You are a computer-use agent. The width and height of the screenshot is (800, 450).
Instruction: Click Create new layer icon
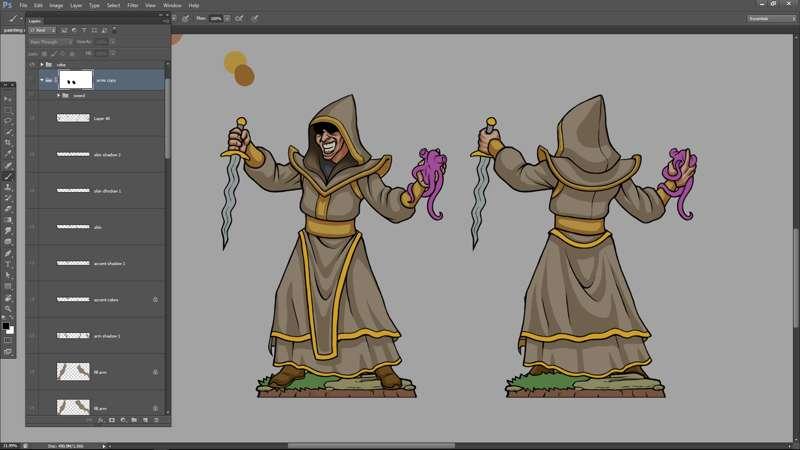click(x=145, y=420)
